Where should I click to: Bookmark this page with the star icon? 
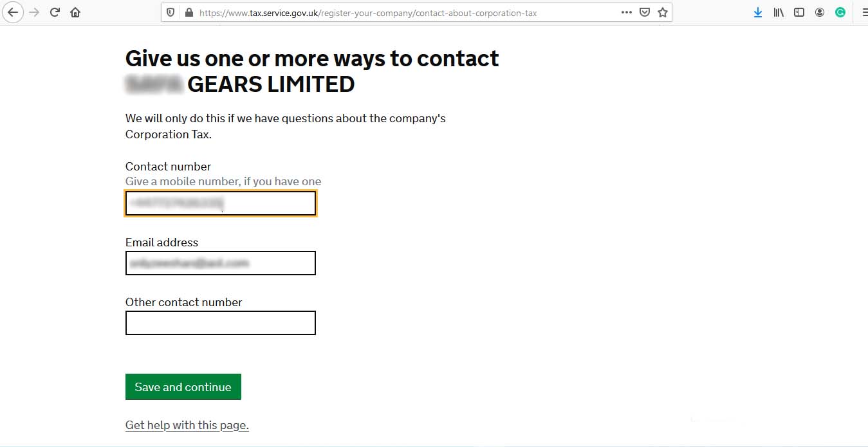[x=663, y=12]
